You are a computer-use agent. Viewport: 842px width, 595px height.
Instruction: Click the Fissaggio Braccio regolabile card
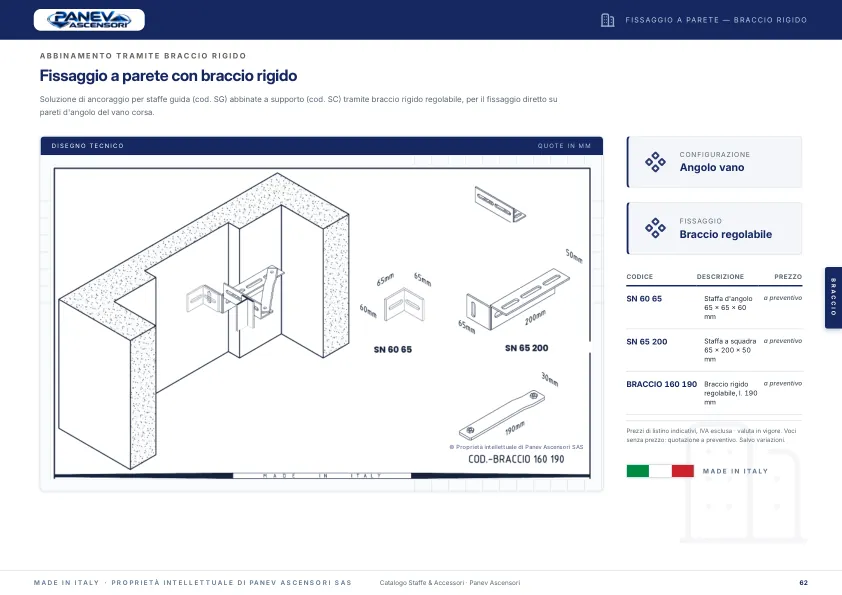(714, 228)
